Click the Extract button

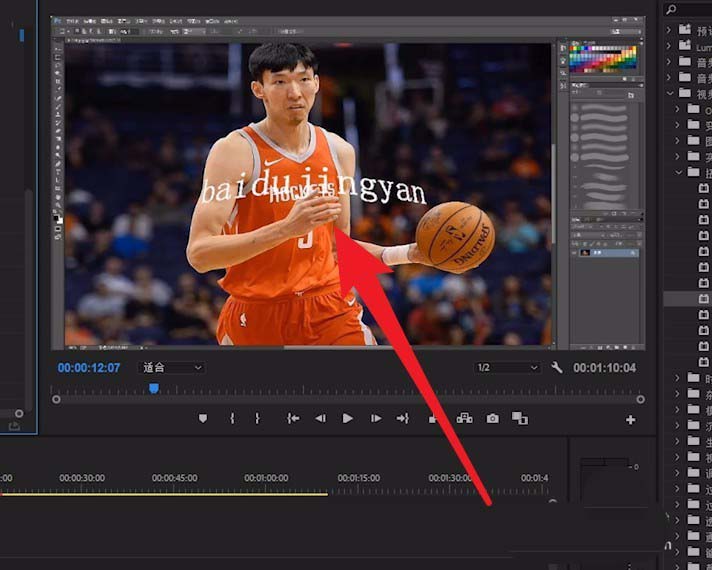(465, 418)
